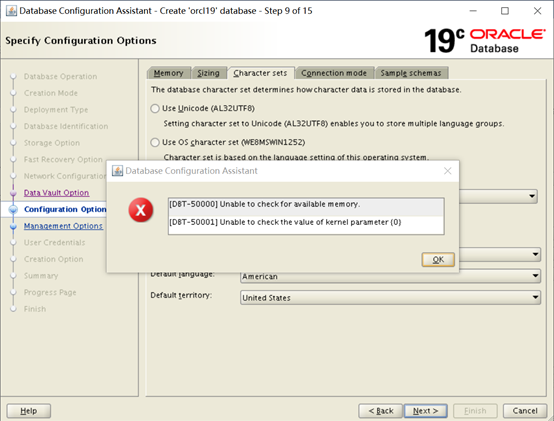Click the red error icon
Viewport: 554px width, 421px height.
[141, 210]
